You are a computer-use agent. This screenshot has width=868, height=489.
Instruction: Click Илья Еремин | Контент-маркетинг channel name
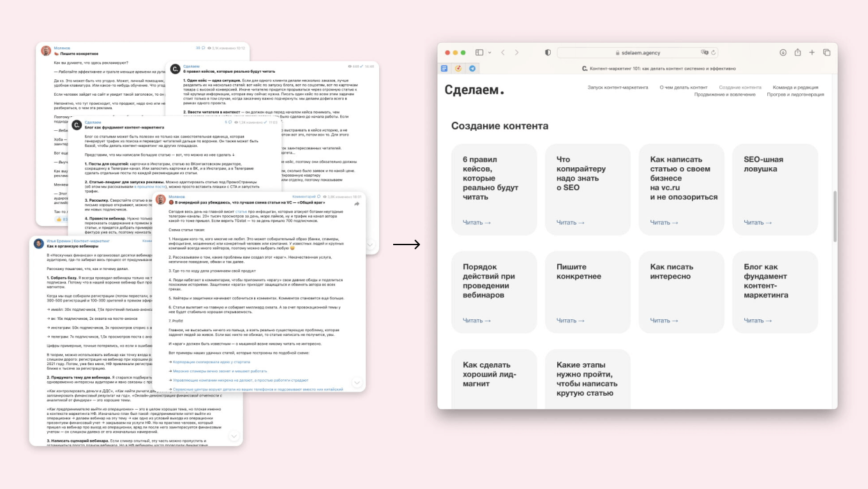(x=77, y=241)
